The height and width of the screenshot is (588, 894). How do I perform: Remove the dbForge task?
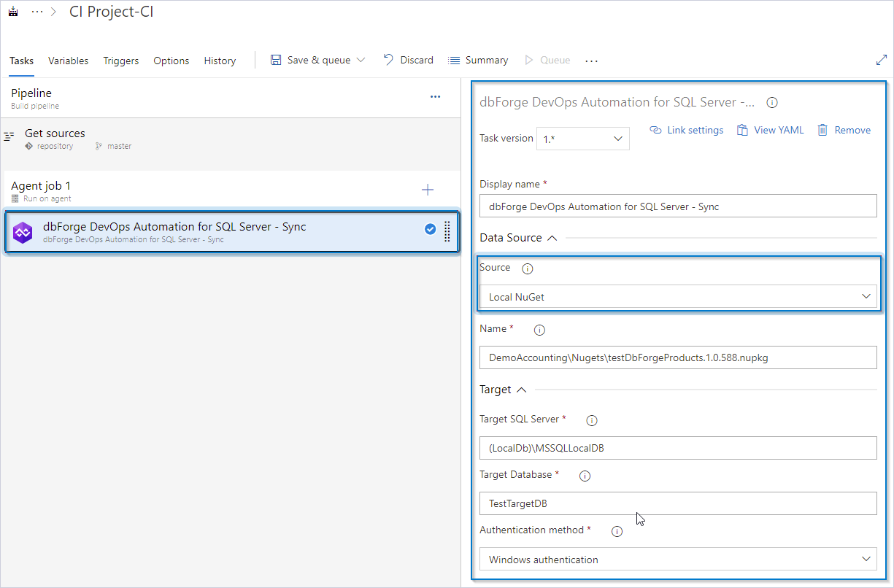coord(844,130)
